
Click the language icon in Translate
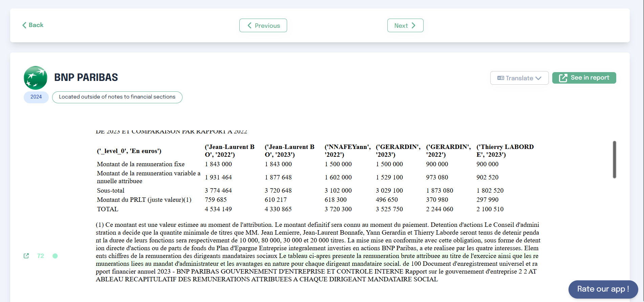[x=500, y=78]
